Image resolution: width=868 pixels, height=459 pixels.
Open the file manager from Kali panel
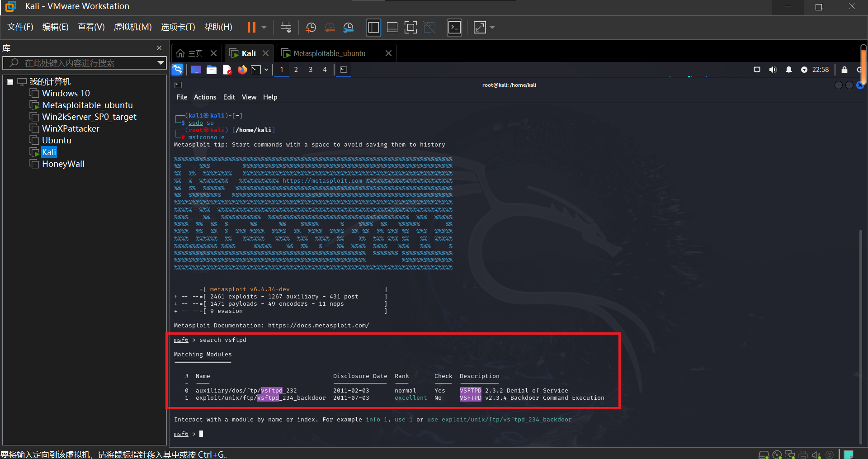pos(212,70)
